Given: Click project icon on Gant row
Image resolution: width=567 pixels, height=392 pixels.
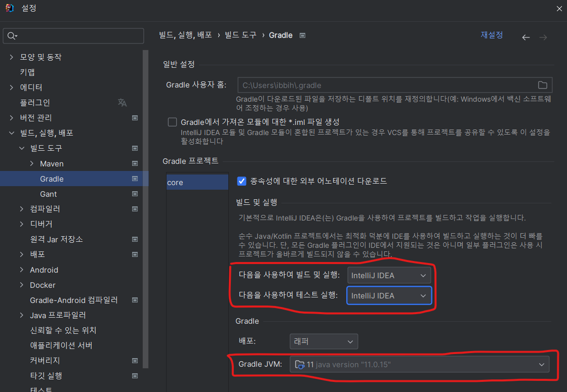Looking at the screenshot, I should click(x=135, y=194).
